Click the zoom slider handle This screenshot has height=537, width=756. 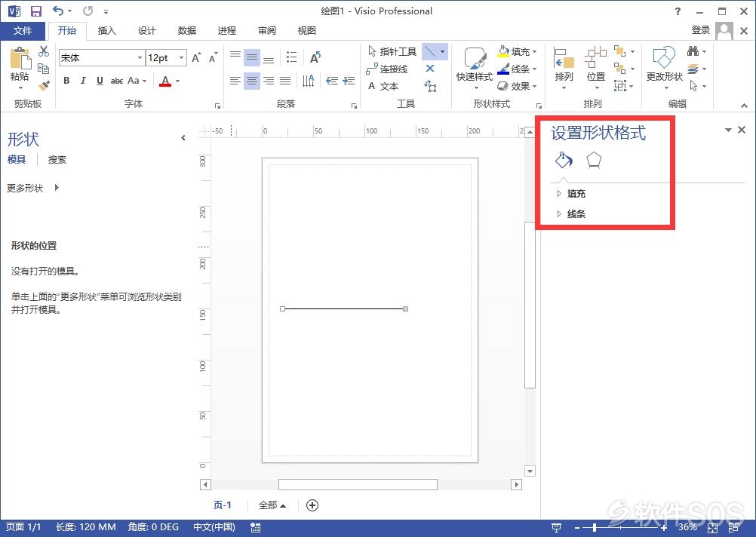click(595, 528)
